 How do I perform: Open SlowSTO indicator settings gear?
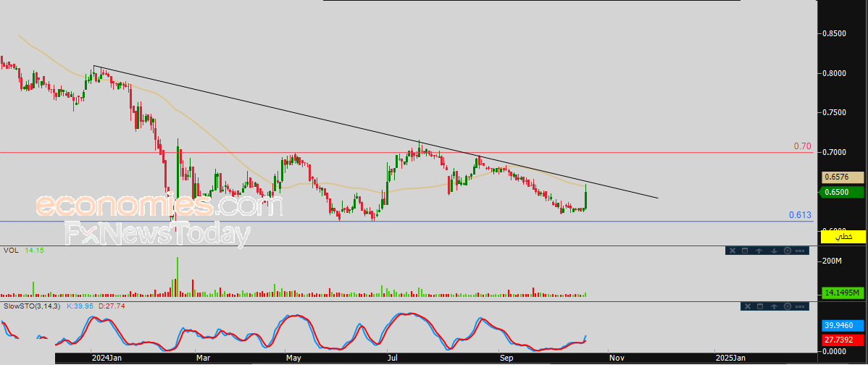point(788,306)
